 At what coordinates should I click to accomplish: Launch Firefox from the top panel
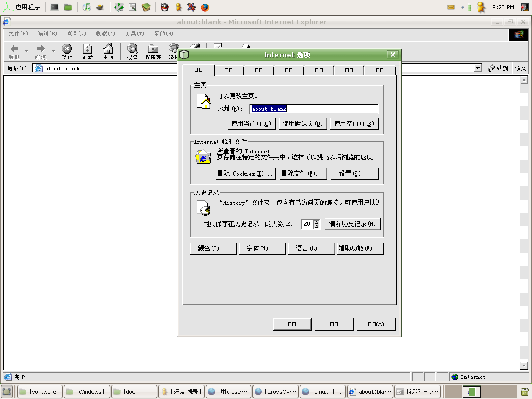(x=205, y=7)
